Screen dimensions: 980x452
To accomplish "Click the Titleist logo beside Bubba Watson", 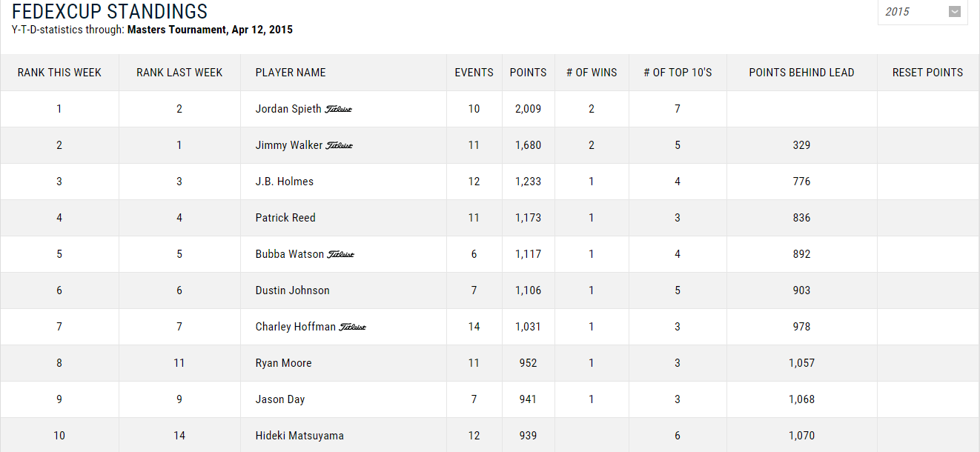I will click(x=341, y=255).
